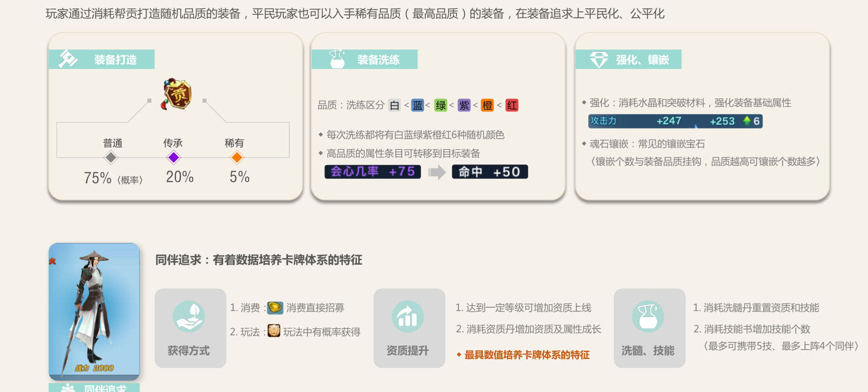Image resolution: width=868 pixels, height=392 pixels.
Task: Click the 会心几率 +75 badge
Action: [x=372, y=172]
